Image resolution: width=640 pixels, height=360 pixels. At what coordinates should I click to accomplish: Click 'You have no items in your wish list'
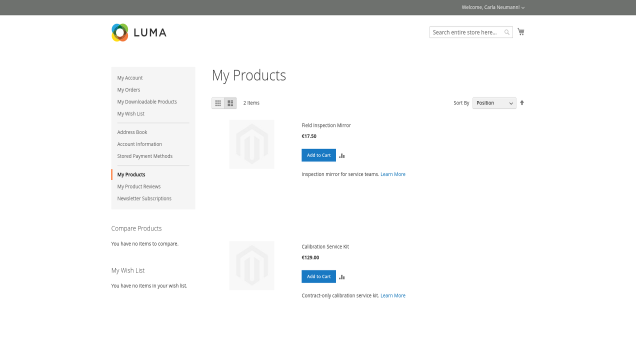coord(149,286)
